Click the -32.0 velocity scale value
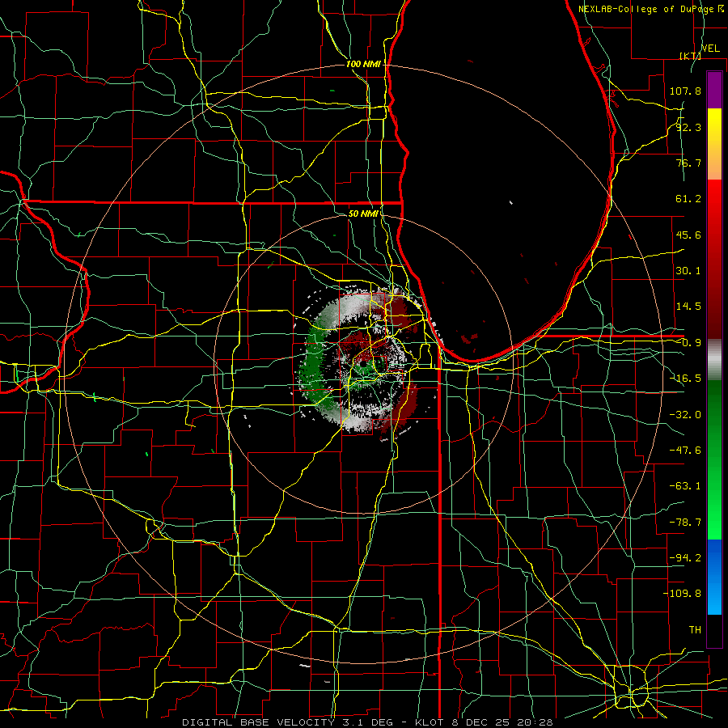The width and height of the screenshot is (728, 728). [x=685, y=415]
